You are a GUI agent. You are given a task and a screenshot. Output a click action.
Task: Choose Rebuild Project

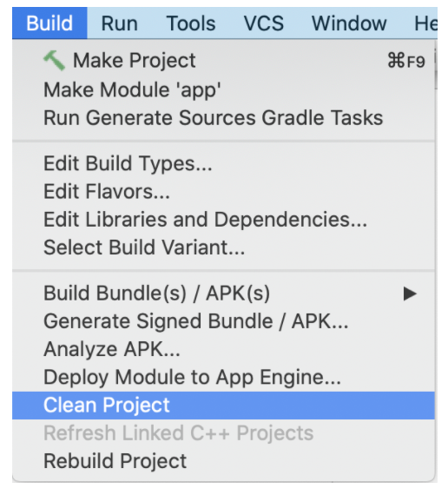(x=223, y=461)
